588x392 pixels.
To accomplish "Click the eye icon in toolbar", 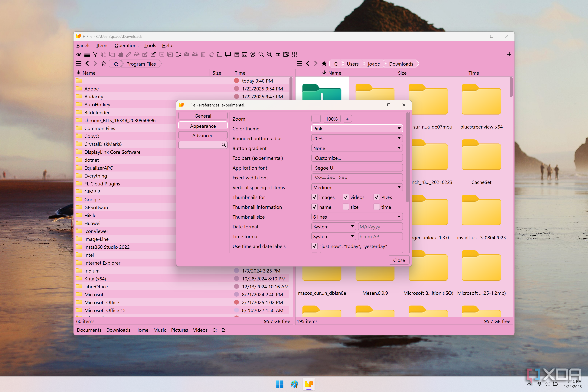I will (79, 54).
